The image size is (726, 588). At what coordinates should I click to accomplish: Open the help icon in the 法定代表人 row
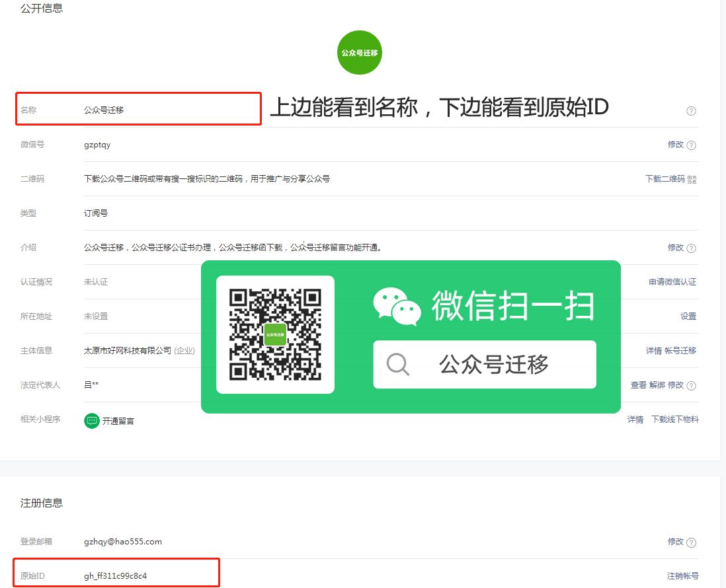[691, 386]
